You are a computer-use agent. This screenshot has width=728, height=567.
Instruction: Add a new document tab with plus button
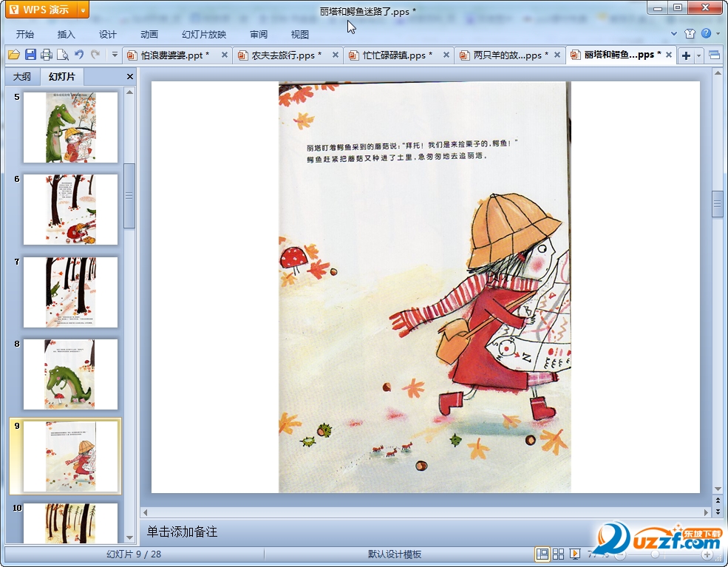(x=686, y=55)
